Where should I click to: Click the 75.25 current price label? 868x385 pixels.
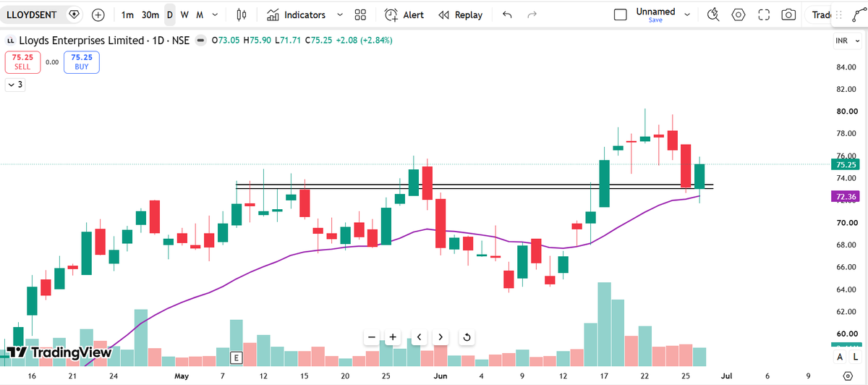847,165
